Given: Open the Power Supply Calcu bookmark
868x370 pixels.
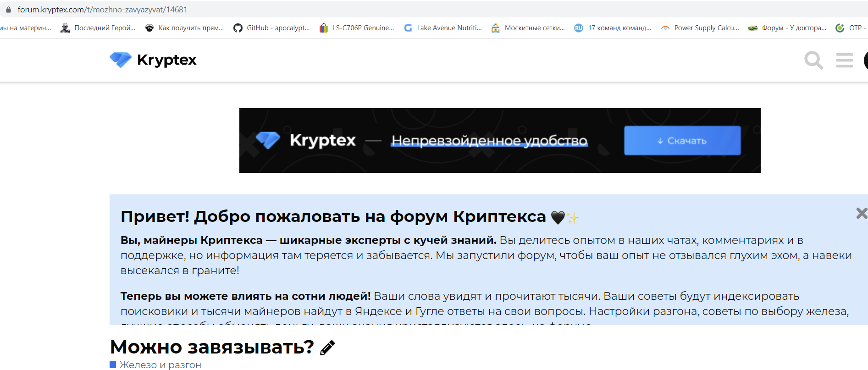Looking at the screenshot, I should coord(700,28).
